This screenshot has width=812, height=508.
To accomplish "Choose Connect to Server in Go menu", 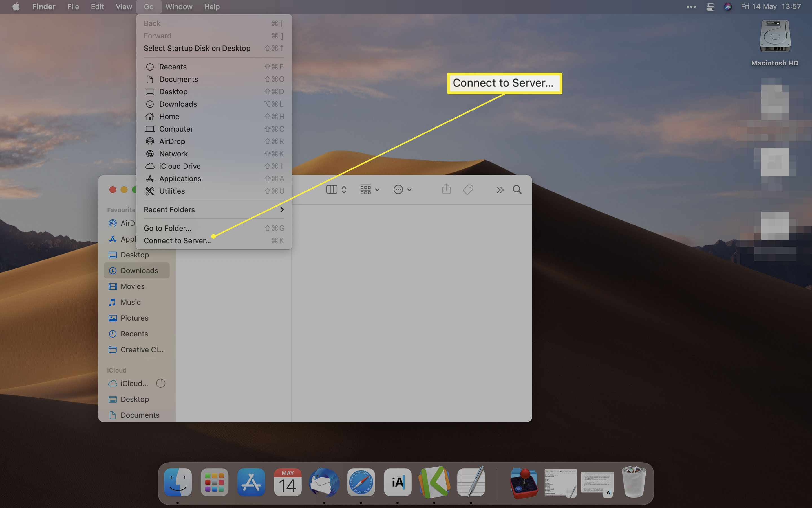I will click(x=214, y=240).
